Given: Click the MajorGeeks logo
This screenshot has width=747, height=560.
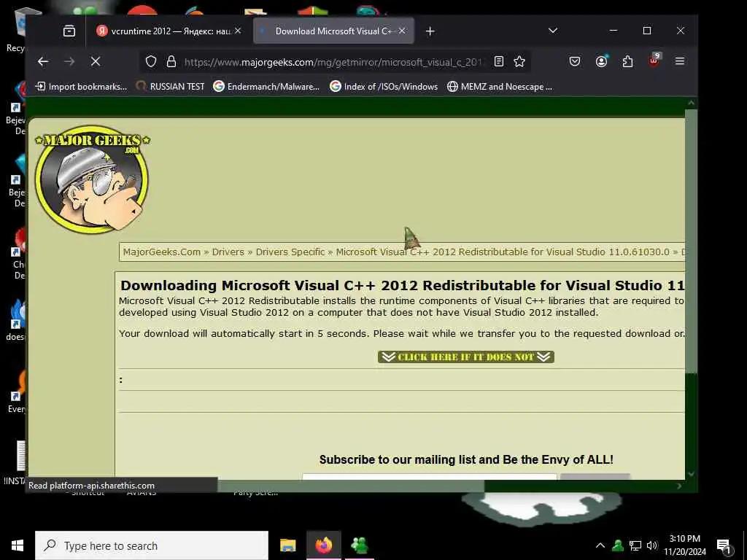Looking at the screenshot, I should pos(92,179).
